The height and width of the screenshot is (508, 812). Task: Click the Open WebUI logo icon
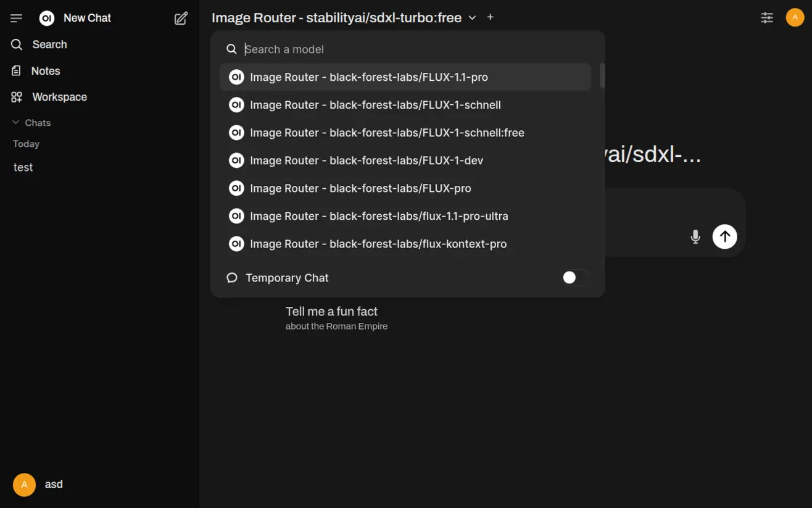47,19
